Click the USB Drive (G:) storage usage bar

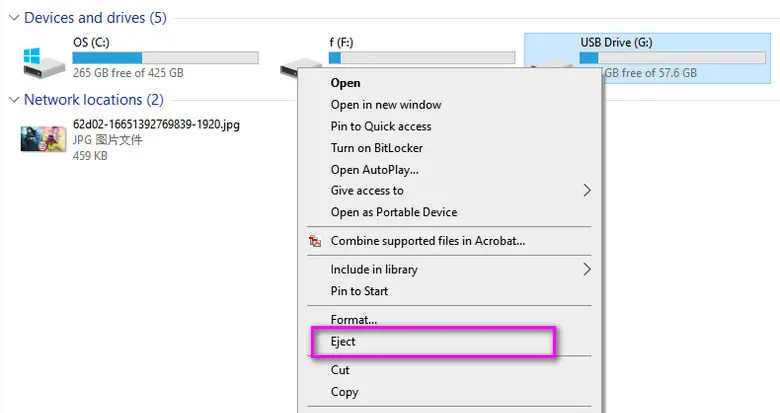(x=673, y=58)
